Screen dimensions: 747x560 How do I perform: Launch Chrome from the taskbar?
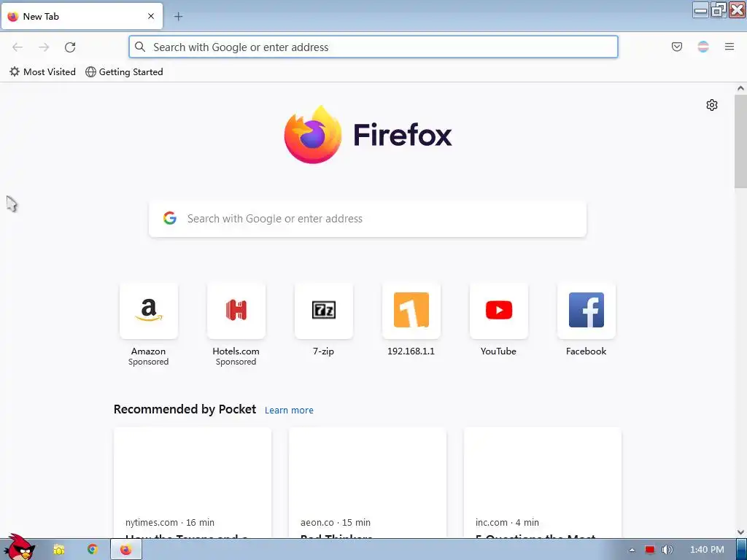tap(93, 550)
